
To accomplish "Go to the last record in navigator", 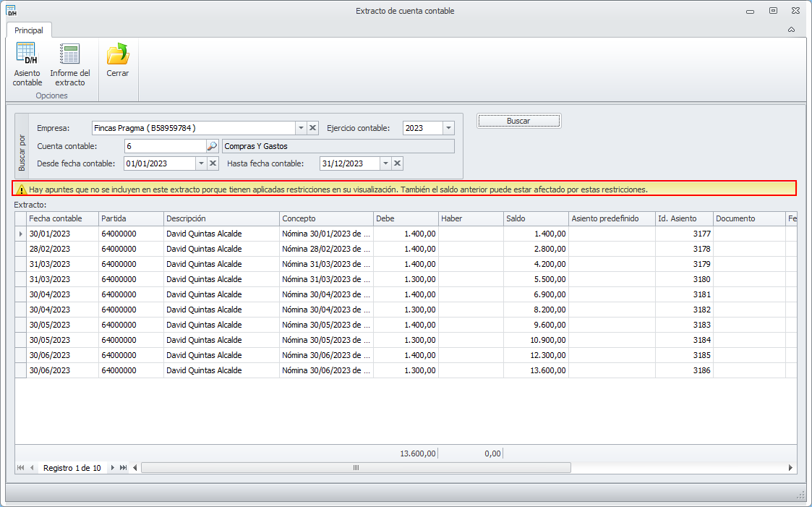I will pos(124,468).
